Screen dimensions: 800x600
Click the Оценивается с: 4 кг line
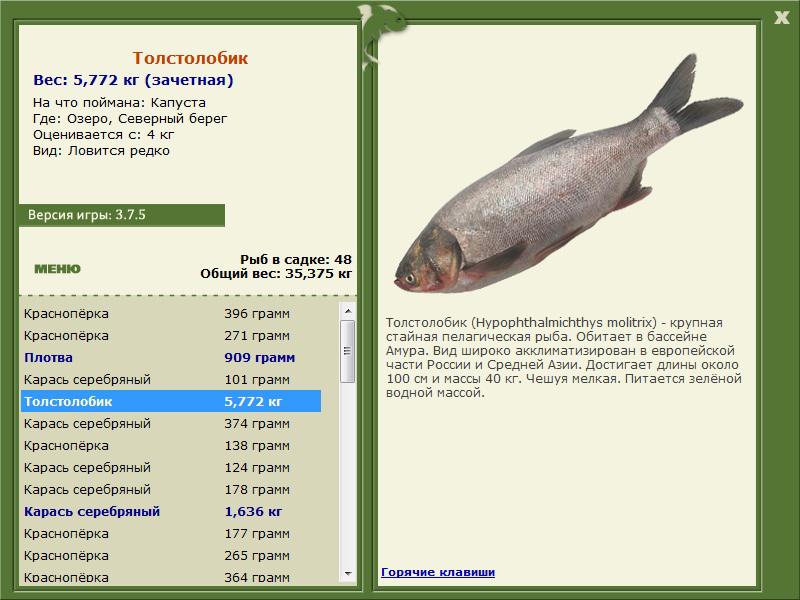104,135
